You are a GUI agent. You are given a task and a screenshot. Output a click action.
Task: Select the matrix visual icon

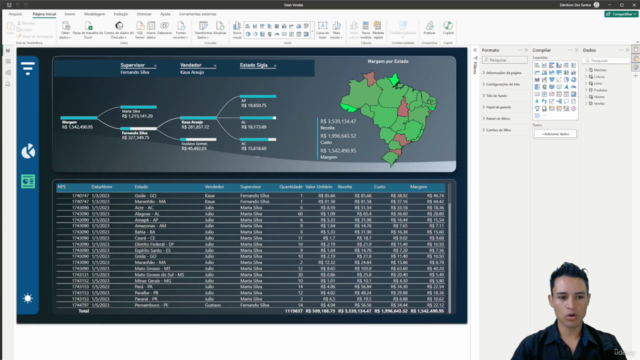pyautogui.click(x=574, y=94)
